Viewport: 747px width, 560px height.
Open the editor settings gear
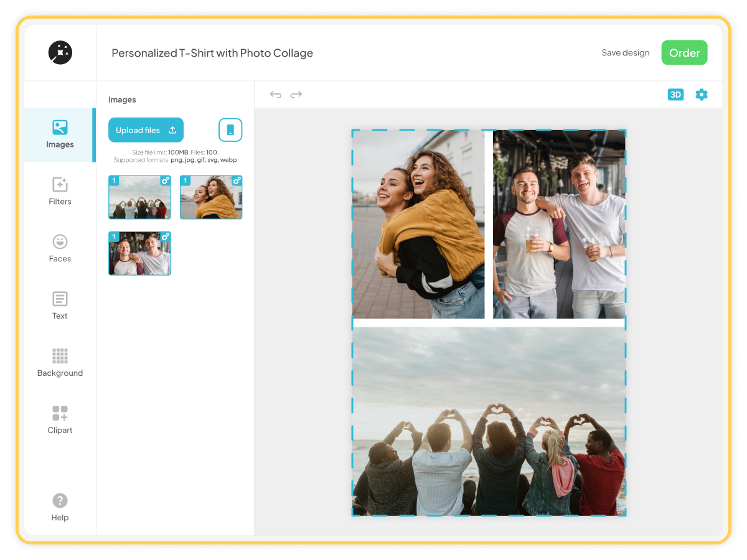tap(702, 95)
